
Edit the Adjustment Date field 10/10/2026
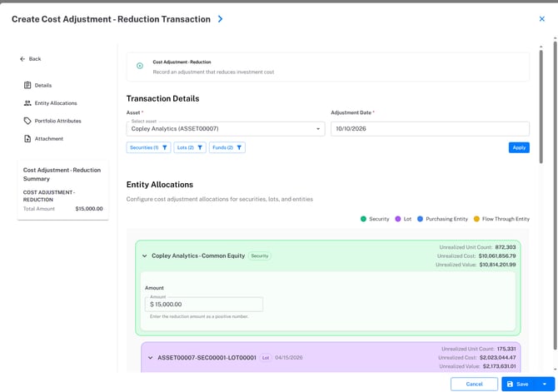click(x=430, y=129)
